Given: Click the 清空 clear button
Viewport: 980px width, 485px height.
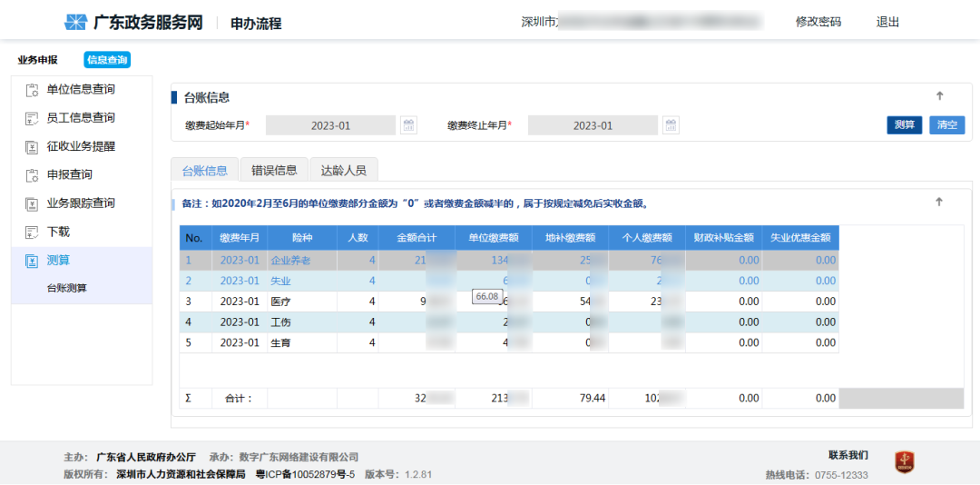Looking at the screenshot, I should [x=946, y=124].
